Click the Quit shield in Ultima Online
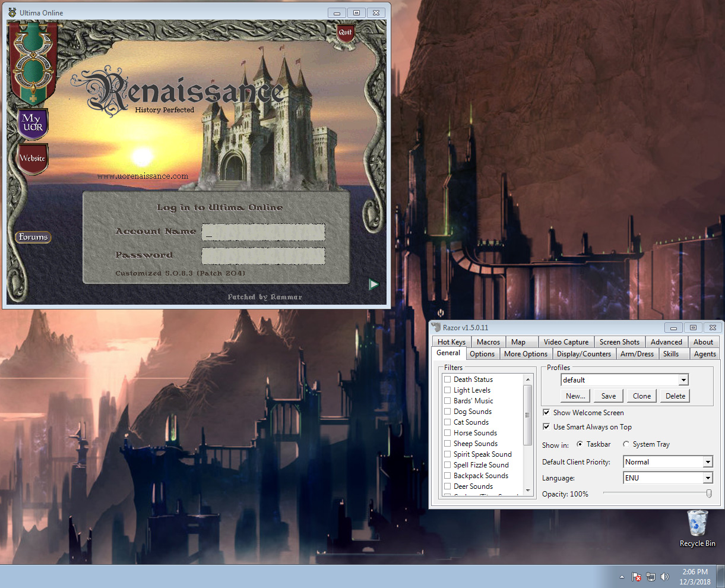Viewport: 725px width, 588px height. pos(345,33)
